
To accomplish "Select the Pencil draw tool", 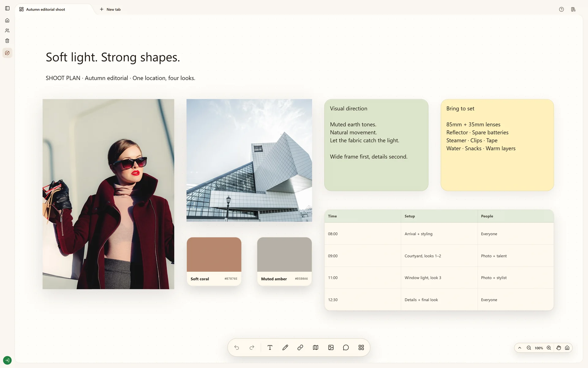I will click(285, 347).
